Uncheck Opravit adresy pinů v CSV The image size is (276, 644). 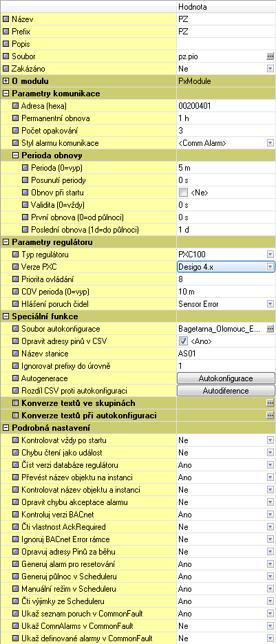click(x=183, y=341)
